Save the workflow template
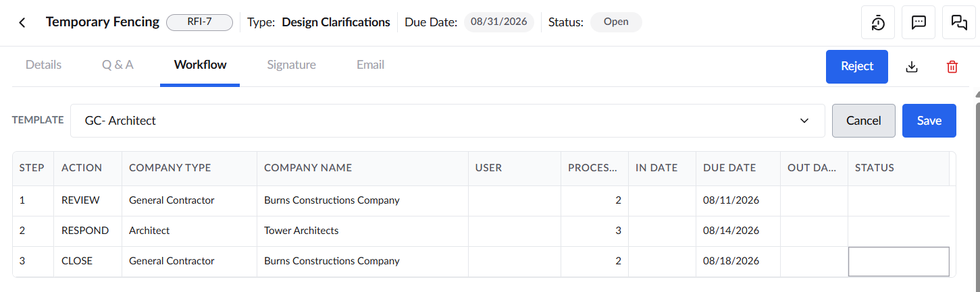 (x=929, y=121)
